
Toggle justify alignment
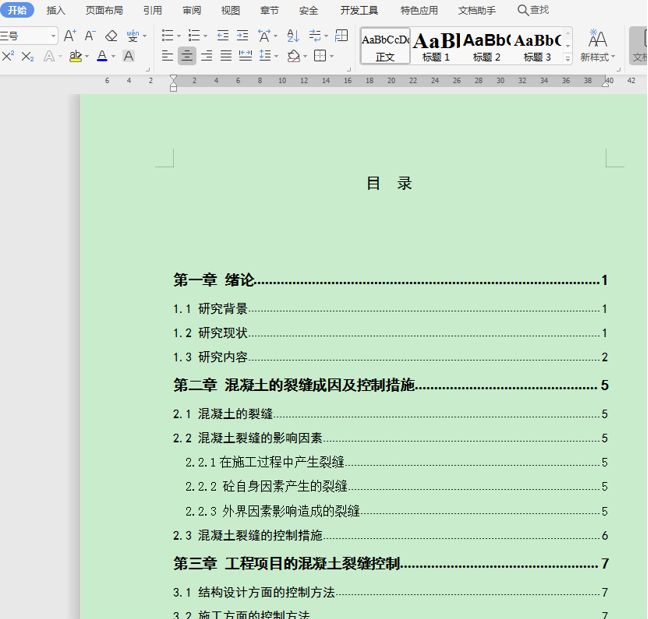[x=226, y=56]
